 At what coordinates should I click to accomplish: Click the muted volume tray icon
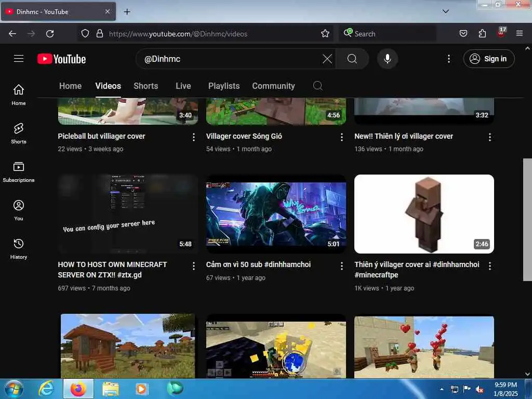pyautogui.click(x=479, y=390)
